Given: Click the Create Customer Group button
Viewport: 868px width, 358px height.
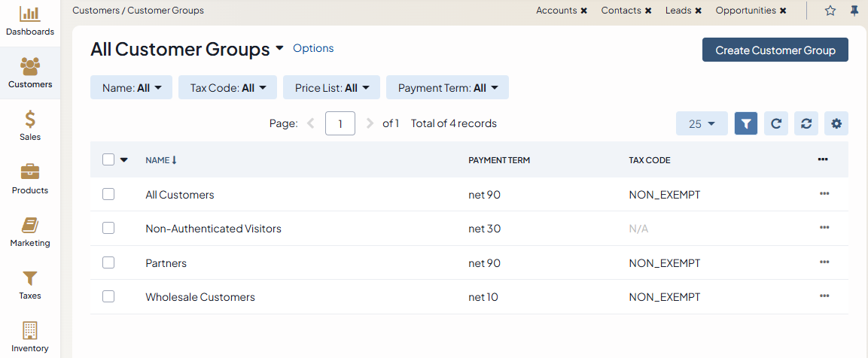Looking at the screenshot, I should click(775, 50).
